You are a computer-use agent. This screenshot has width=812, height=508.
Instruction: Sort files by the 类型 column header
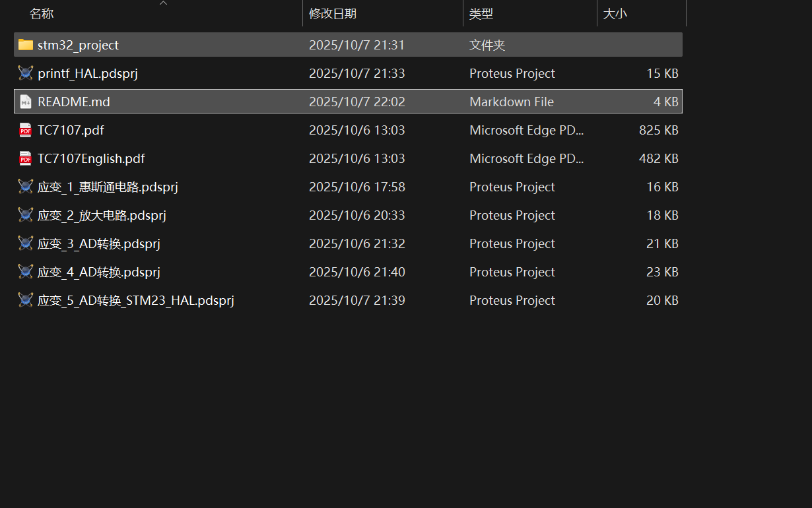(481, 14)
